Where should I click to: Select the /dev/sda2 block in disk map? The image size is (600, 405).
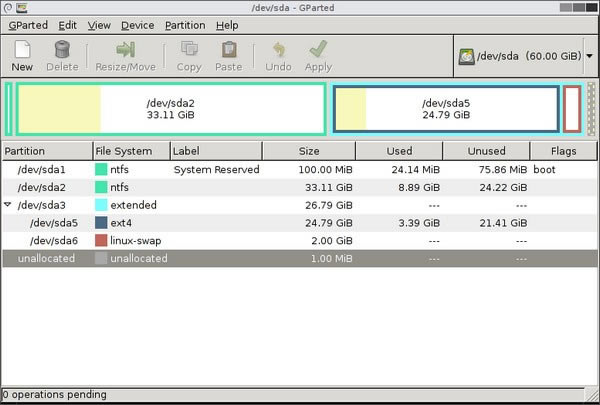click(x=171, y=109)
